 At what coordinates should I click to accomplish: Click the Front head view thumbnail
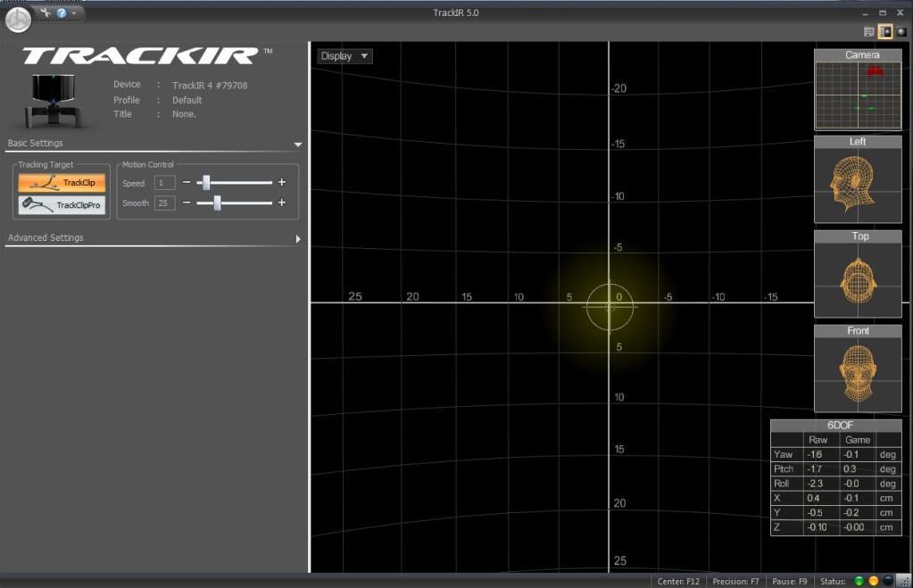[858, 369]
